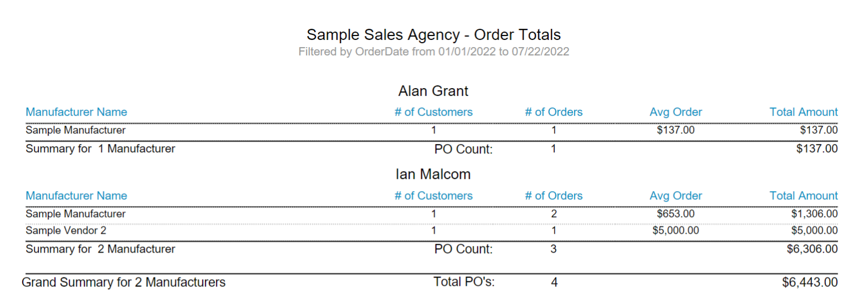The height and width of the screenshot is (298, 868).
Task: Click the Alan Grant group heading
Action: (433, 90)
